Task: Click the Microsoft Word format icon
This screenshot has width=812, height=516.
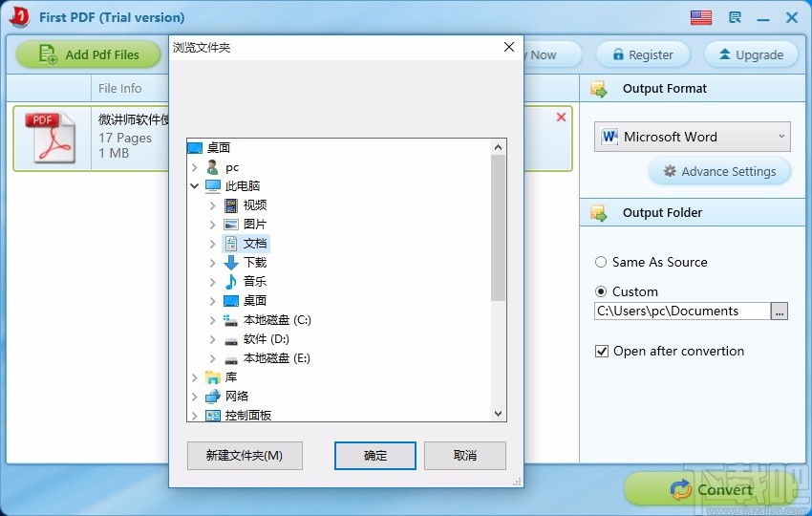Action: [x=609, y=137]
